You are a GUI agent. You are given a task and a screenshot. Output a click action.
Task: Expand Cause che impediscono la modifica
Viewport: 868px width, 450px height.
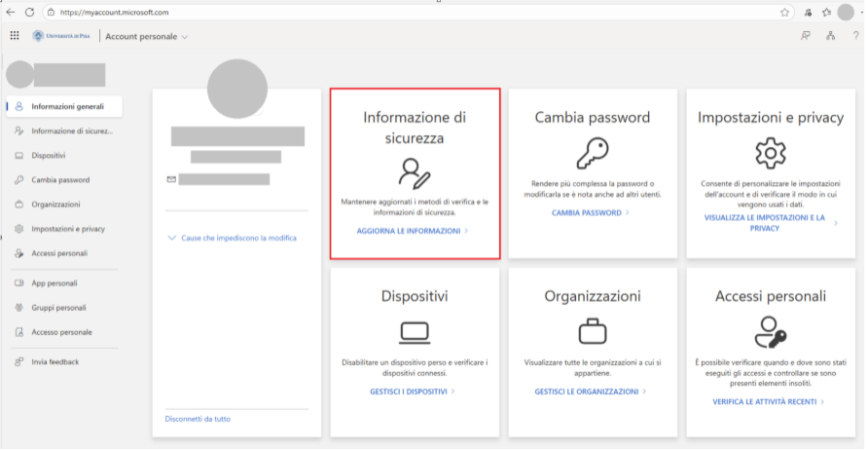click(233, 238)
